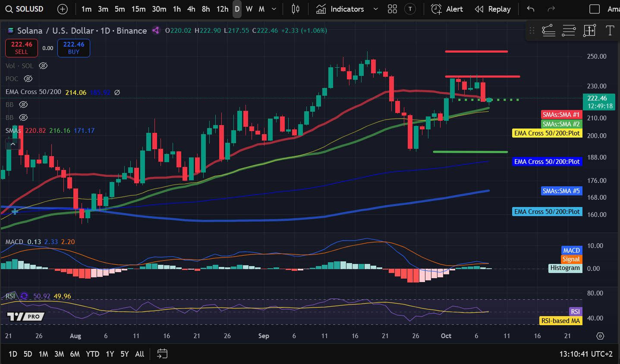Select the 8h timeframe
The width and height of the screenshot is (620, 364).
click(x=206, y=9)
